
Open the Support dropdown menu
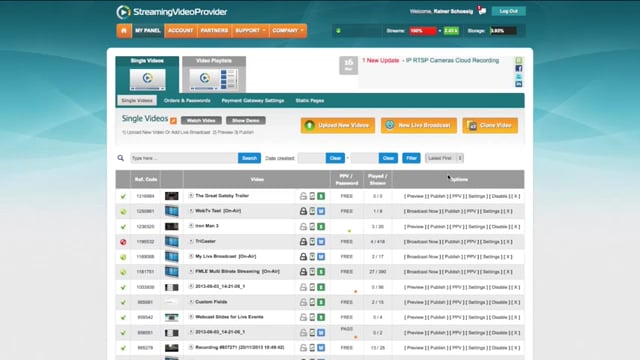coord(250,31)
